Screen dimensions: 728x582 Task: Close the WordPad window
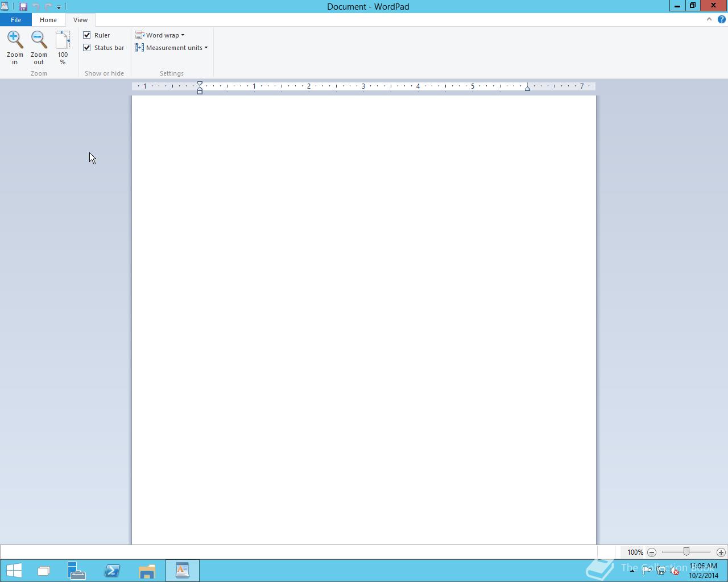click(x=714, y=6)
